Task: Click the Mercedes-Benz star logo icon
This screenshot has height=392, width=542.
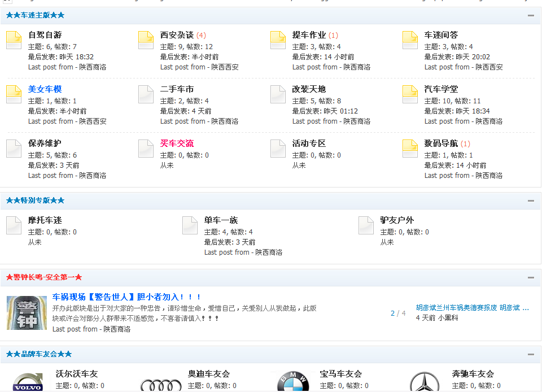Action: tap(425, 382)
